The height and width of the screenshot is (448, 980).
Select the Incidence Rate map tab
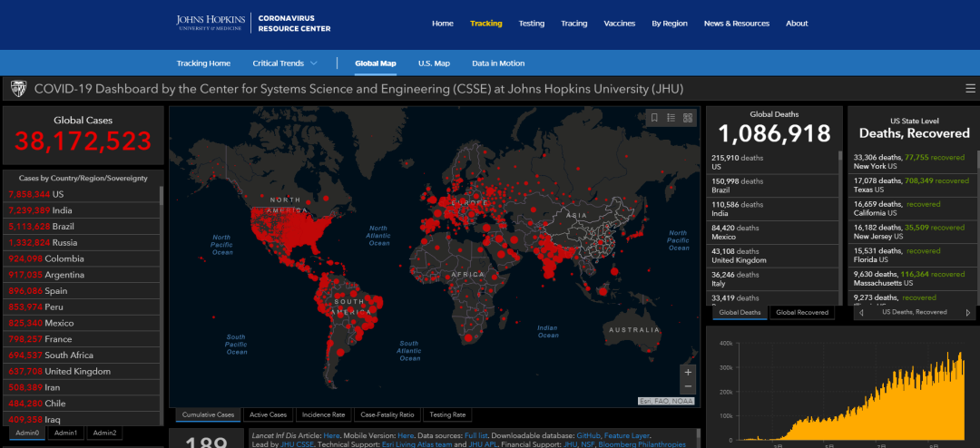(x=323, y=414)
